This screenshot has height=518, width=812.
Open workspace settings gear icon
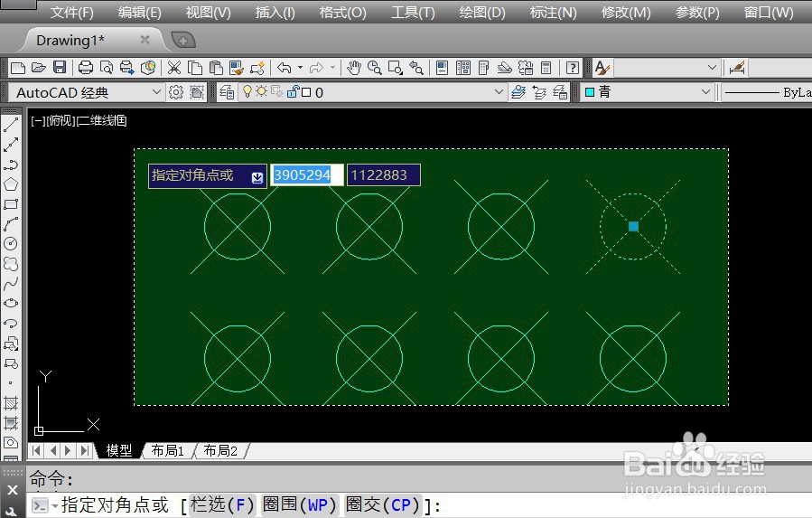pyautogui.click(x=176, y=92)
